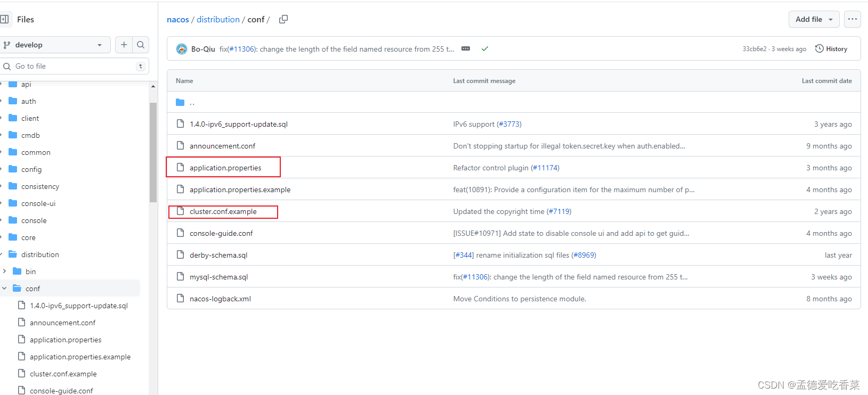Viewport: 868px width, 395px height.
Task: Select bin folder in tree
Action: 30,271
